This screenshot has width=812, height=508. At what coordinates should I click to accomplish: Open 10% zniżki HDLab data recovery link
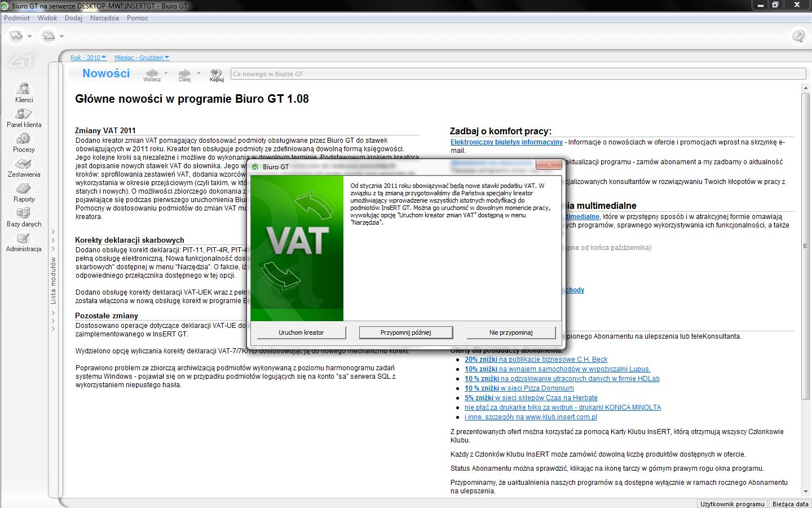coord(562,379)
